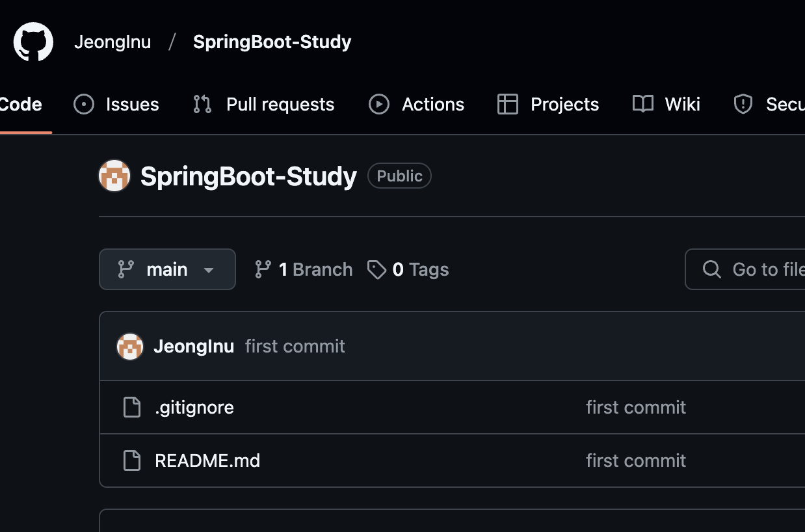The height and width of the screenshot is (532, 805).
Task: Open the first commit message link
Action: (x=295, y=346)
